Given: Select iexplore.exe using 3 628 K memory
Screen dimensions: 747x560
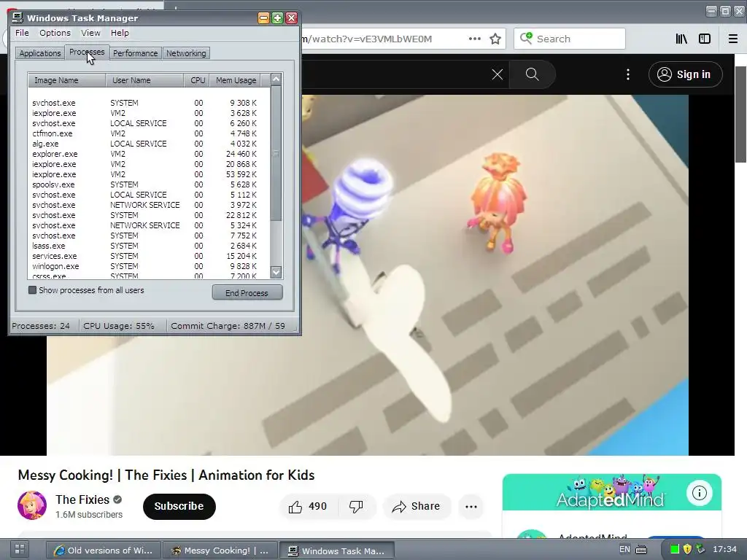Looking at the screenshot, I should click(149, 113).
